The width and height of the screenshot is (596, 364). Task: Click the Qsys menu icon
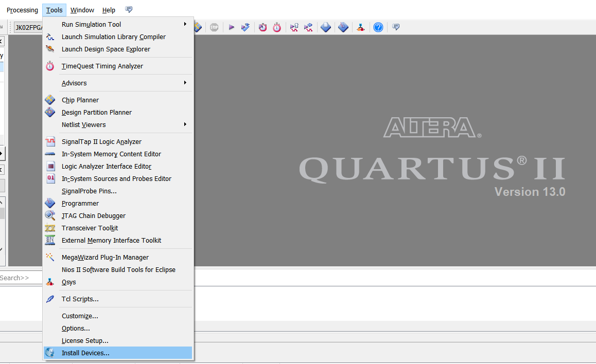pos(50,282)
